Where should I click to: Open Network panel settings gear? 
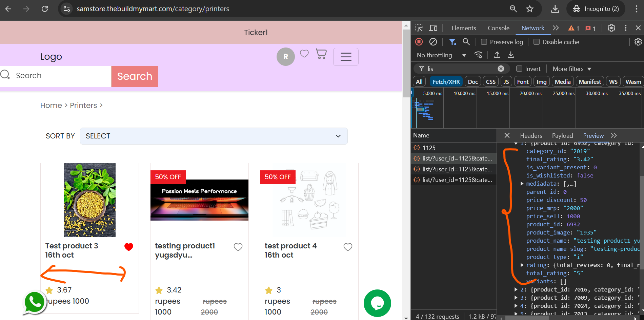tap(638, 42)
